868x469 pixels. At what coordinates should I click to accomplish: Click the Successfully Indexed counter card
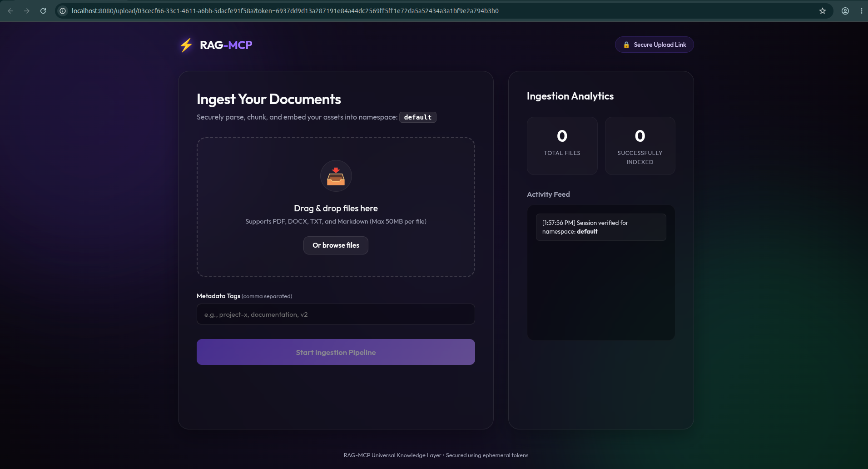click(640, 146)
